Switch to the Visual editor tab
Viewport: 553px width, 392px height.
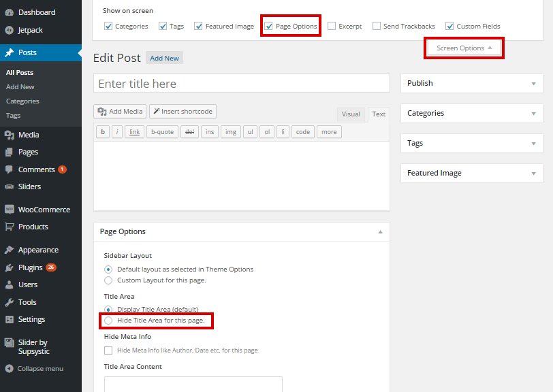(x=351, y=114)
